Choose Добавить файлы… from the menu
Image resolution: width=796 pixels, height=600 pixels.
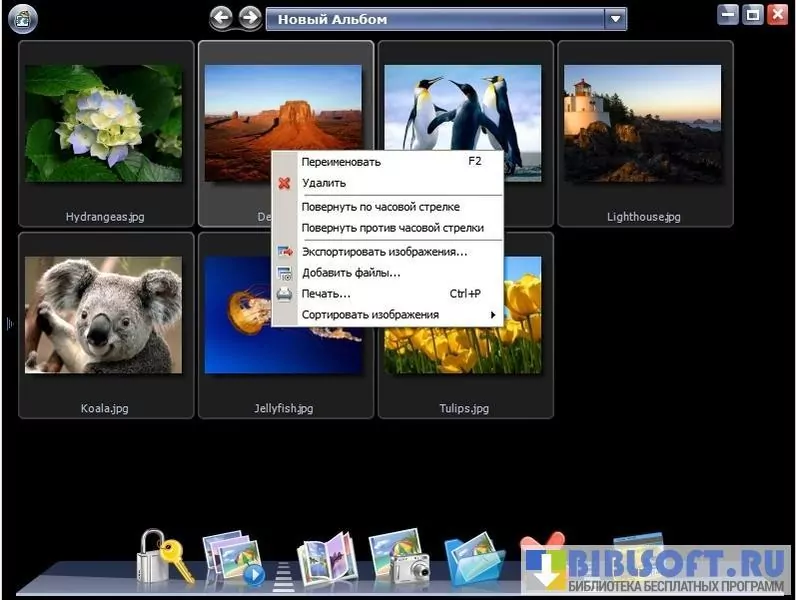pyautogui.click(x=351, y=272)
